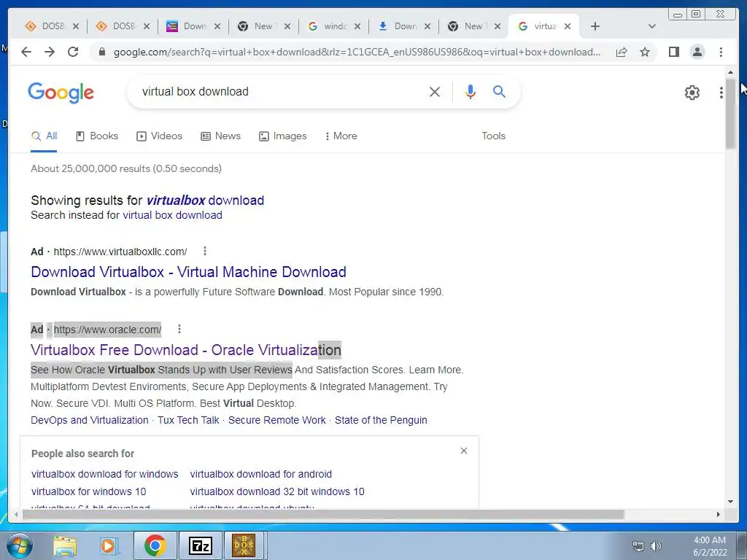The image size is (747, 560).
Task: Open the virtualbox download corrected query link
Action: point(205,201)
